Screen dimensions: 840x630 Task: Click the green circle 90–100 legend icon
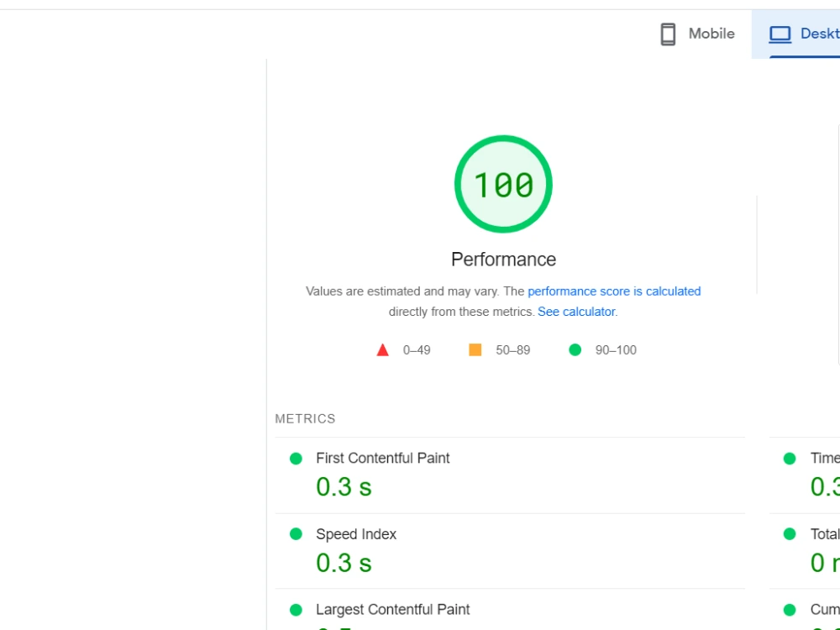point(575,349)
